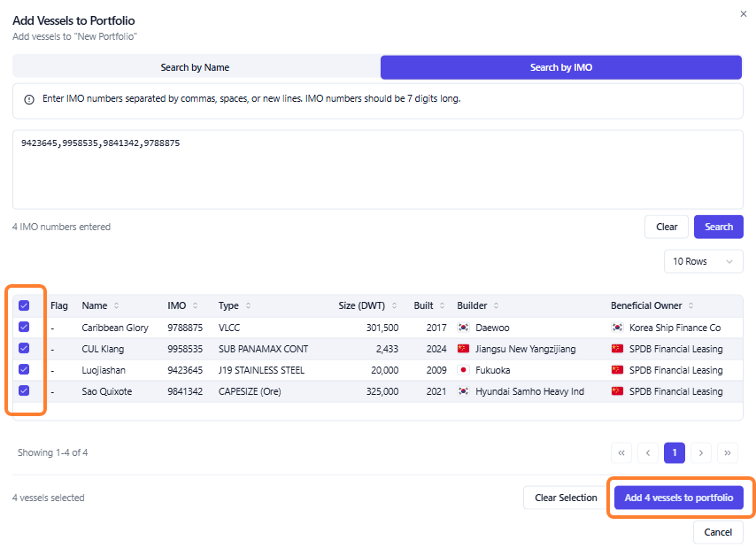
Task: Uncheck the CUL Klang row checkbox
Action: 24,348
